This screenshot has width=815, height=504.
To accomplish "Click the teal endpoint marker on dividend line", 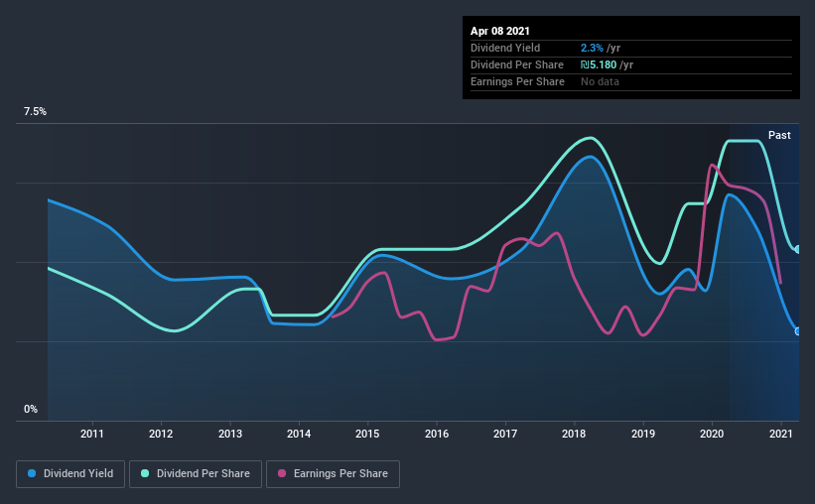I will pos(797,250).
